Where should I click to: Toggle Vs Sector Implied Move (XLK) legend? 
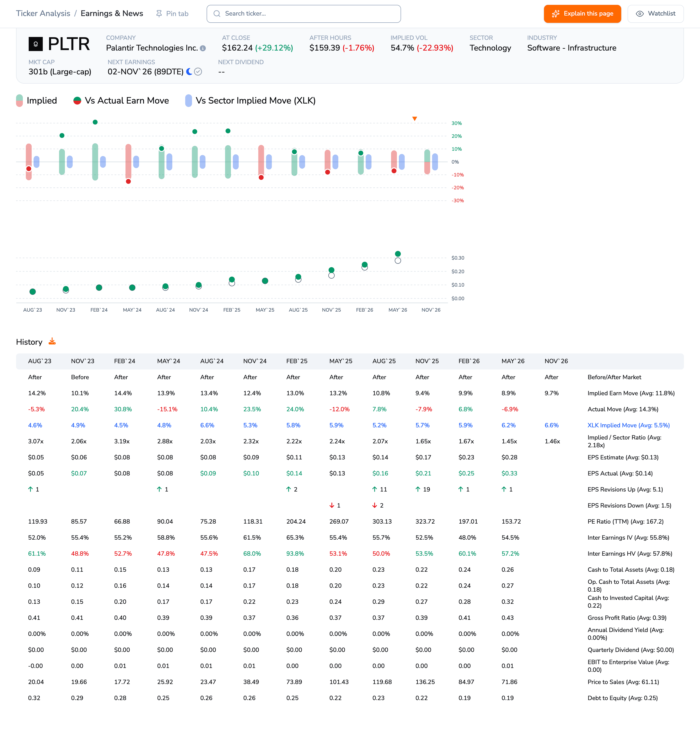(250, 101)
